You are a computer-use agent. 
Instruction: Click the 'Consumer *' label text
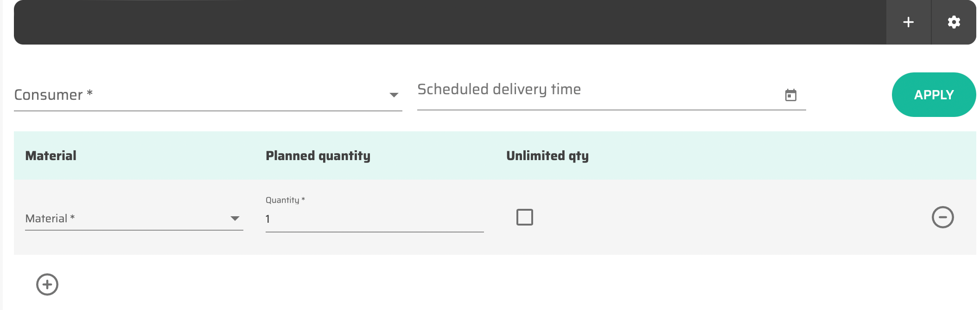click(x=53, y=95)
